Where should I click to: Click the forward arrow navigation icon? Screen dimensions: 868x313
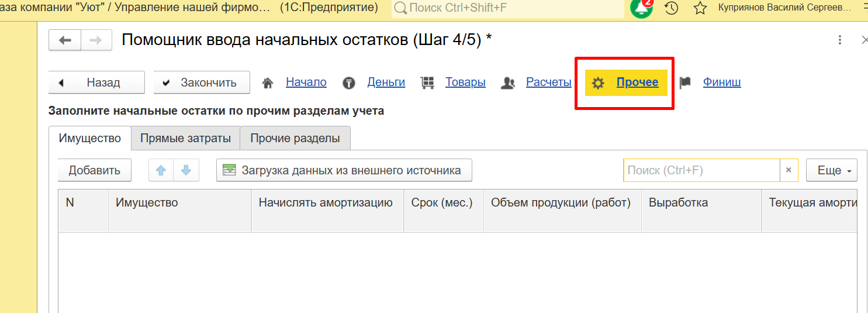96,40
